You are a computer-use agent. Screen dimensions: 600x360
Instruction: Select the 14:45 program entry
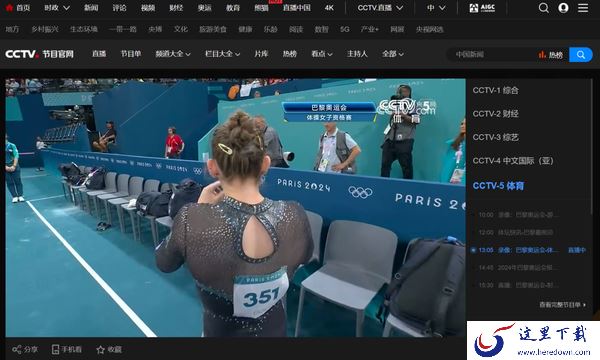[x=518, y=268]
